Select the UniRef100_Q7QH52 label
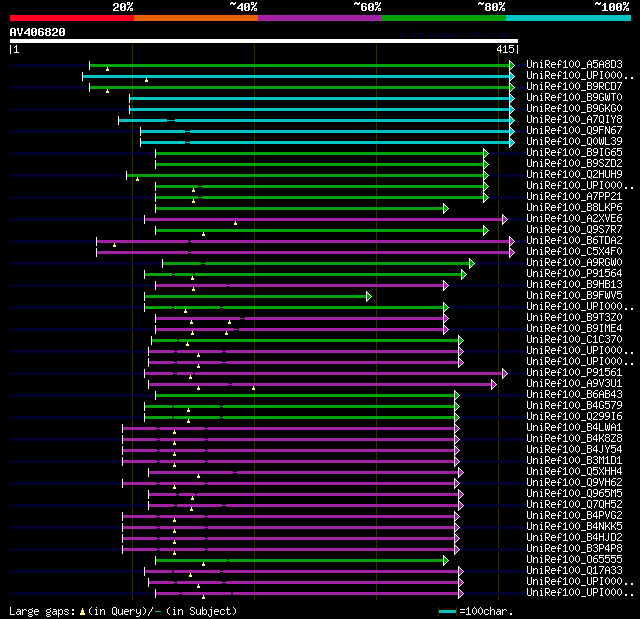This screenshot has width=640, height=619. point(574,505)
